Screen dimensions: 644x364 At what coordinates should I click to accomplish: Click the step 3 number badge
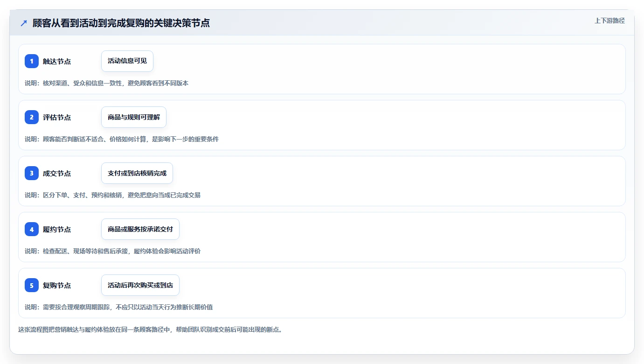32,173
